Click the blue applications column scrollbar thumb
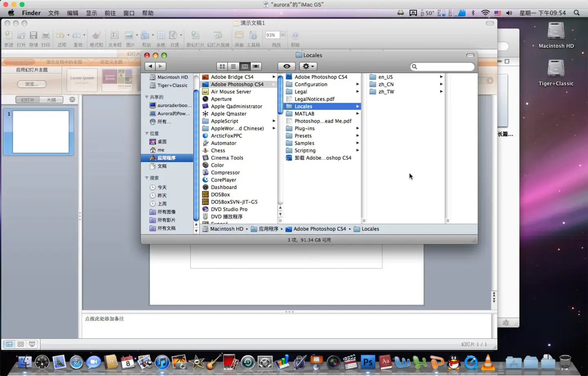Image resolution: width=588 pixels, height=376 pixels. pyautogui.click(x=280, y=94)
